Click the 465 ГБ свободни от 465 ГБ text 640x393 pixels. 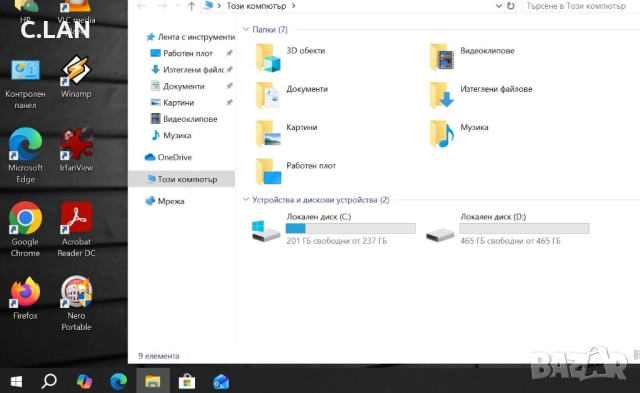[x=510, y=241]
